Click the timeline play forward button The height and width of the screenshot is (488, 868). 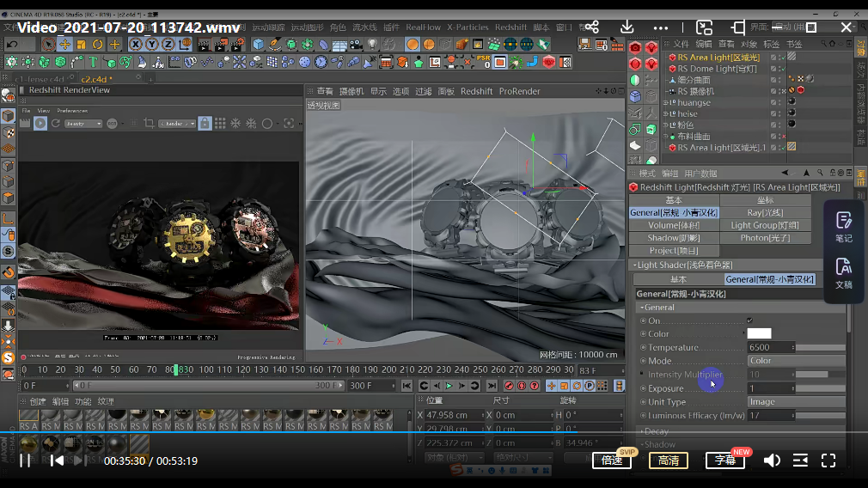449,386
